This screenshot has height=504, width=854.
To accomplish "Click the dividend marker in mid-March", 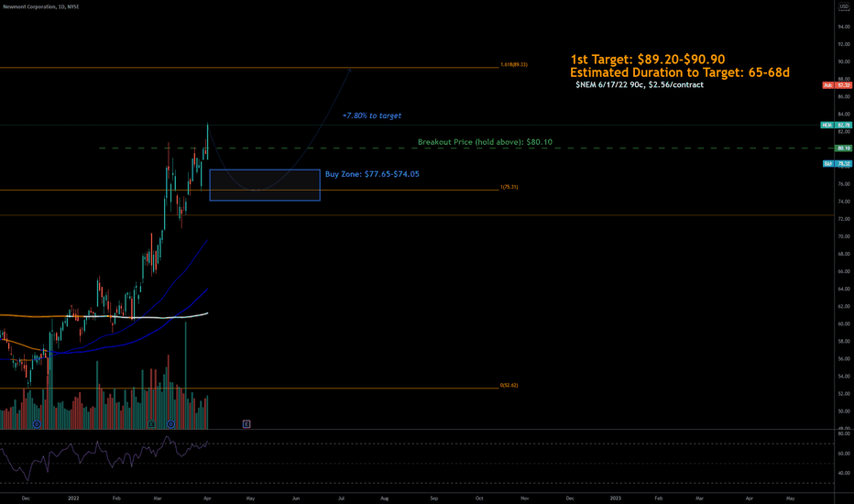I will pyautogui.click(x=171, y=424).
